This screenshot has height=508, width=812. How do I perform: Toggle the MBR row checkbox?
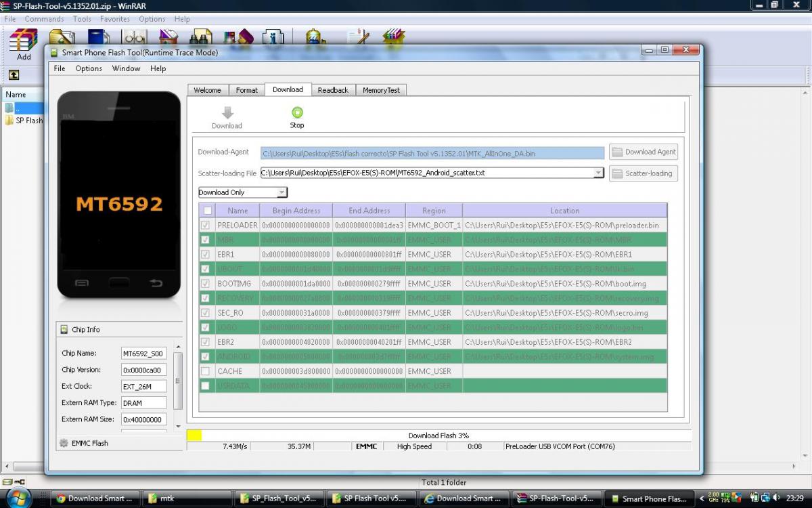(205, 240)
